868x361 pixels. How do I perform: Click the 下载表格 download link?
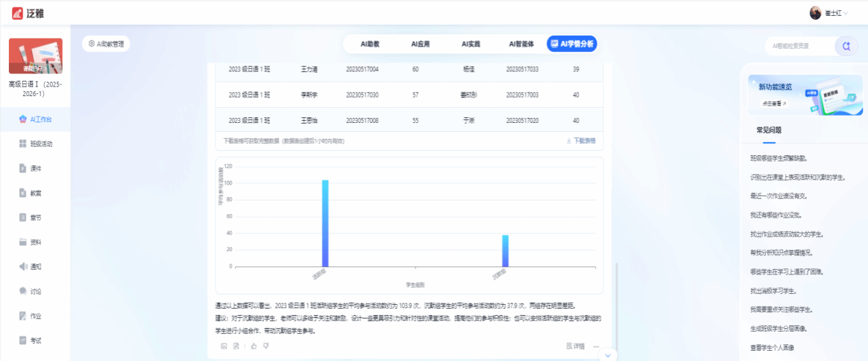(x=581, y=141)
